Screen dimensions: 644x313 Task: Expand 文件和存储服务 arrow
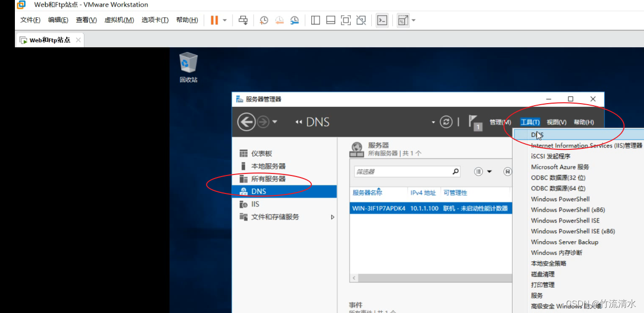(332, 217)
